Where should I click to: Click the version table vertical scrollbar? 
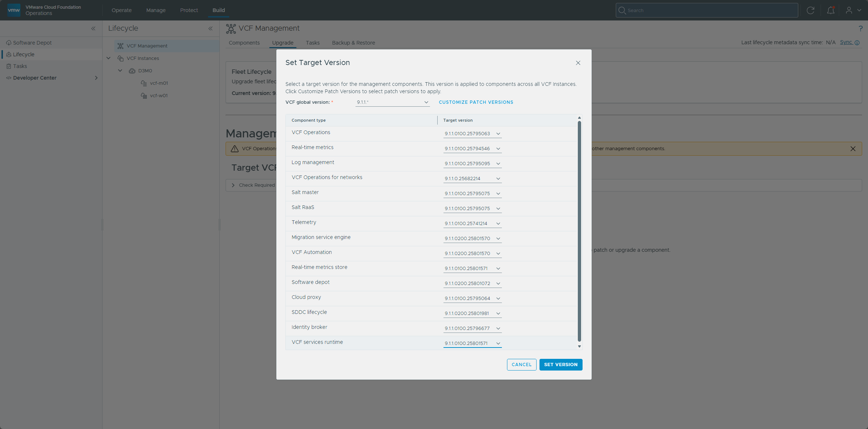579,232
